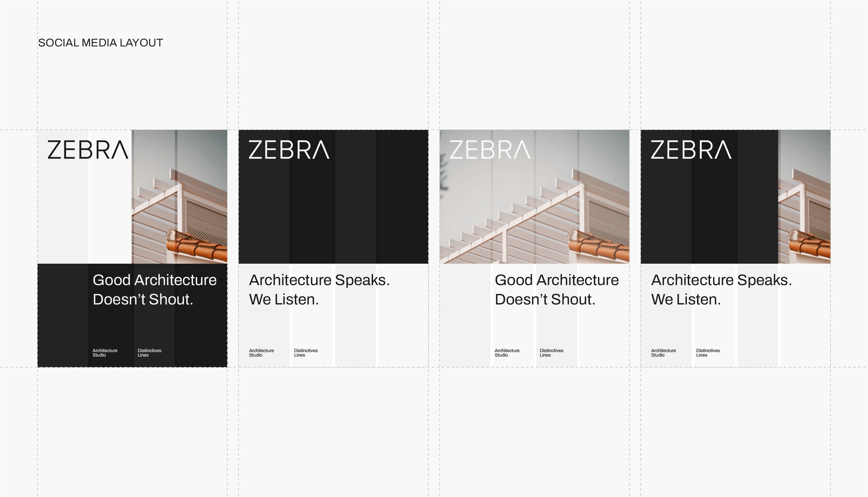
Task: Select dark 'Good Architecture Doesn't Shout.' headline in third card
Action: (x=556, y=290)
